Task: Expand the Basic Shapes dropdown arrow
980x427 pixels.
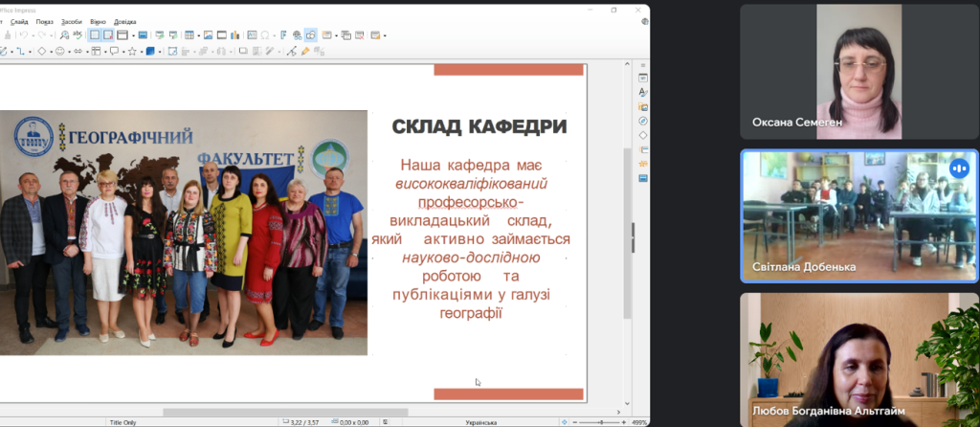Action: pyautogui.click(x=52, y=52)
